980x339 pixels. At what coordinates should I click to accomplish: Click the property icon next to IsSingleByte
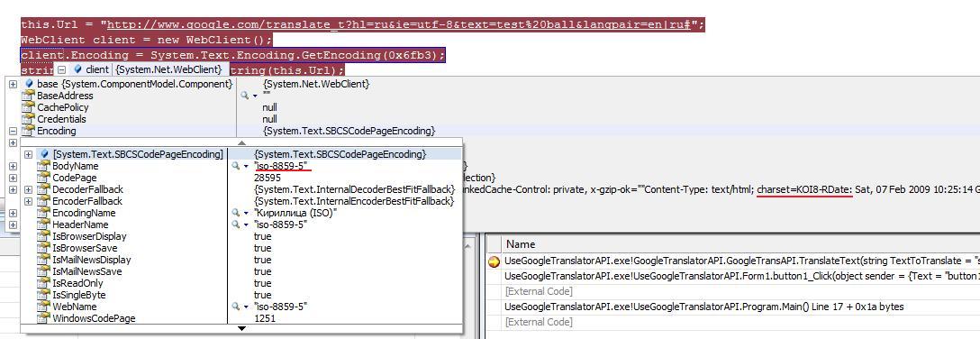pyautogui.click(x=42, y=295)
